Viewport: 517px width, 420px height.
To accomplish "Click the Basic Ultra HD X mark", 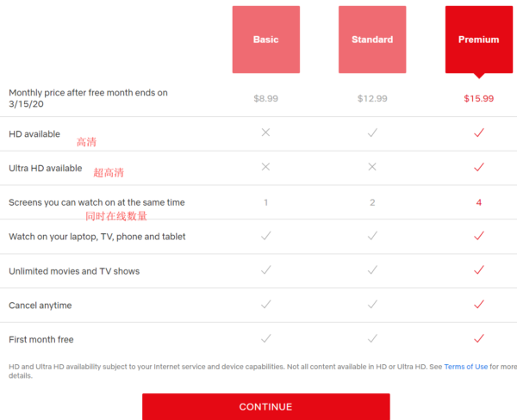I will point(265,167).
